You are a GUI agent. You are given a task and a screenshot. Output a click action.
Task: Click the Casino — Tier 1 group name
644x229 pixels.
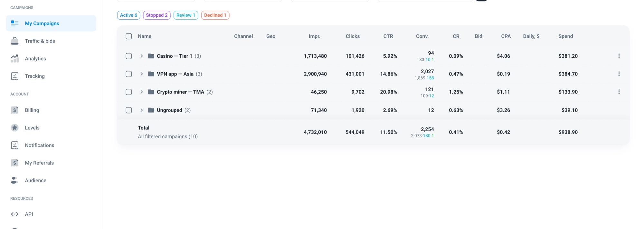pyautogui.click(x=175, y=56)
